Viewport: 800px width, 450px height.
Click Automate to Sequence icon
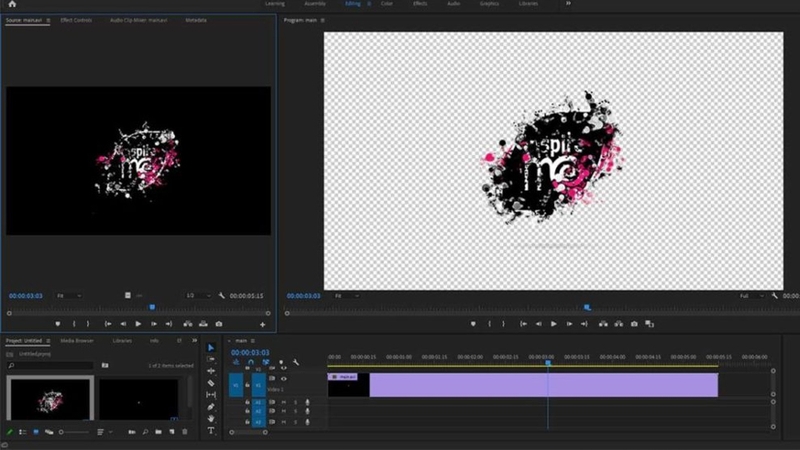(x=132, y=432)
